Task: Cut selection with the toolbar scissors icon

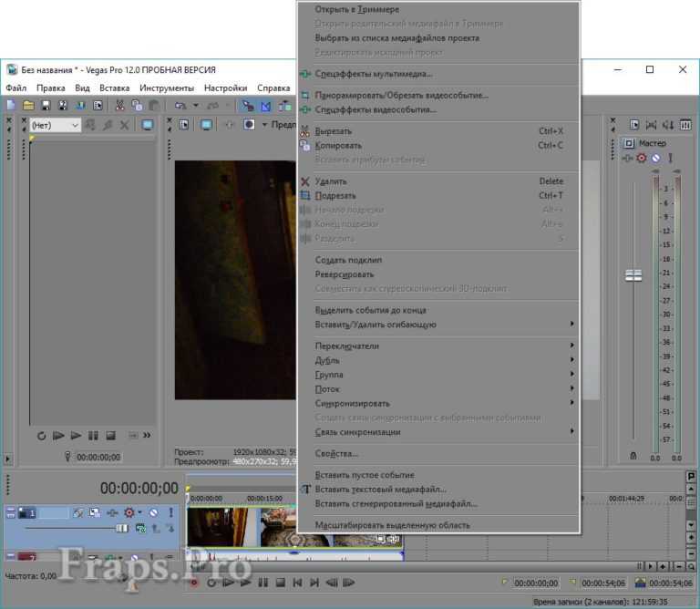Action: 119,106
